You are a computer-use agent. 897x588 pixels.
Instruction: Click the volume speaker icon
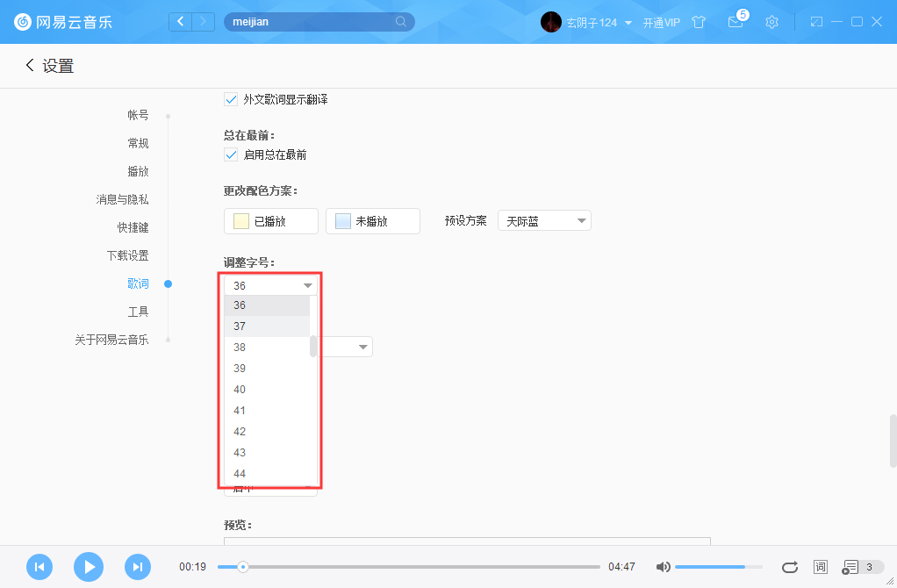click(x=663, y=567)
